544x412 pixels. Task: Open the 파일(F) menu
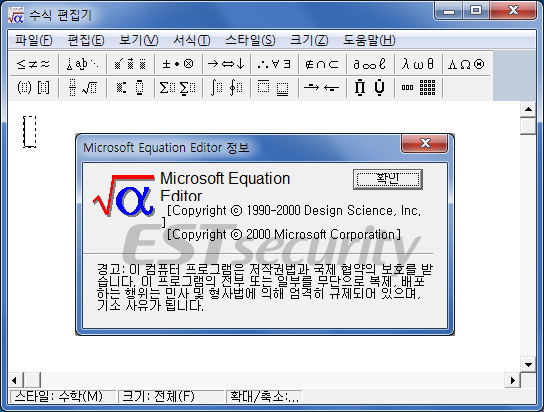tap(34, 40)
